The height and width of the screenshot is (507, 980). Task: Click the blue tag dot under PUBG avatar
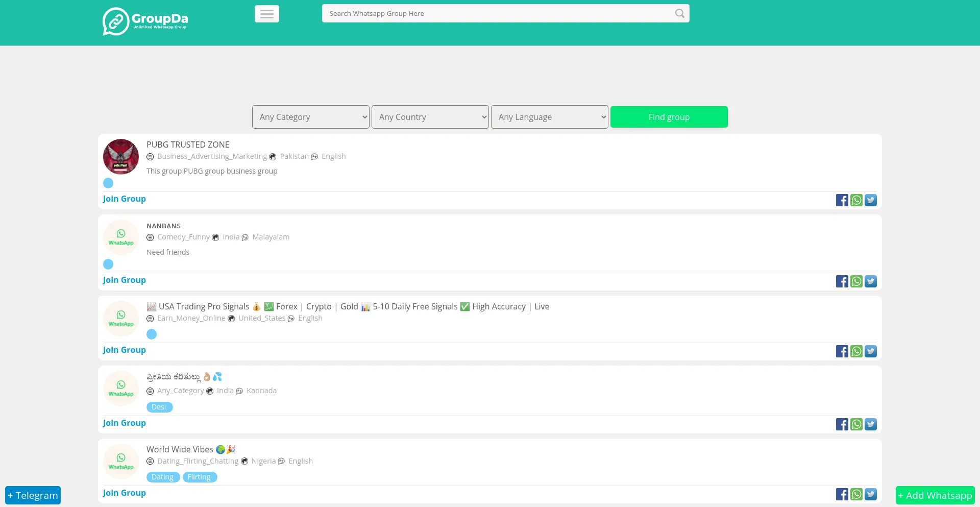[108, 183]
